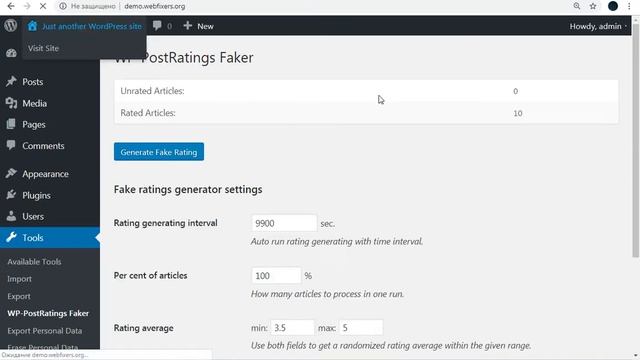Click the Users person icon

(x=11, y=216)
